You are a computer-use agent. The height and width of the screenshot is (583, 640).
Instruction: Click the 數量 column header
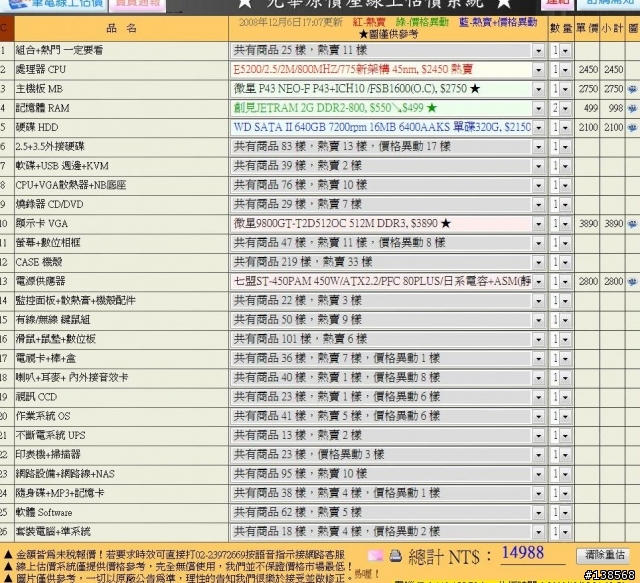(561, 28)
